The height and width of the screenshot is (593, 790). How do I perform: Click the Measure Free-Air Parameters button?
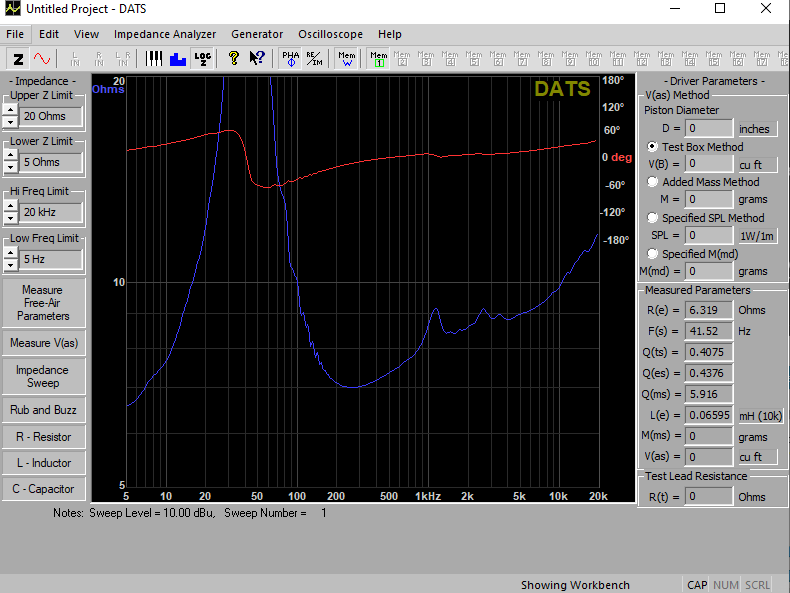(43, 303)
